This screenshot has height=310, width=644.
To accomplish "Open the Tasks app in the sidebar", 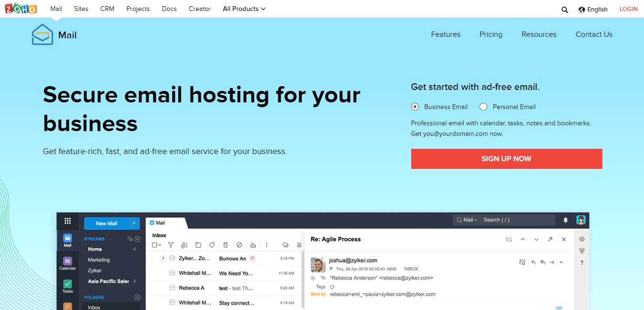I will point(67,287).
